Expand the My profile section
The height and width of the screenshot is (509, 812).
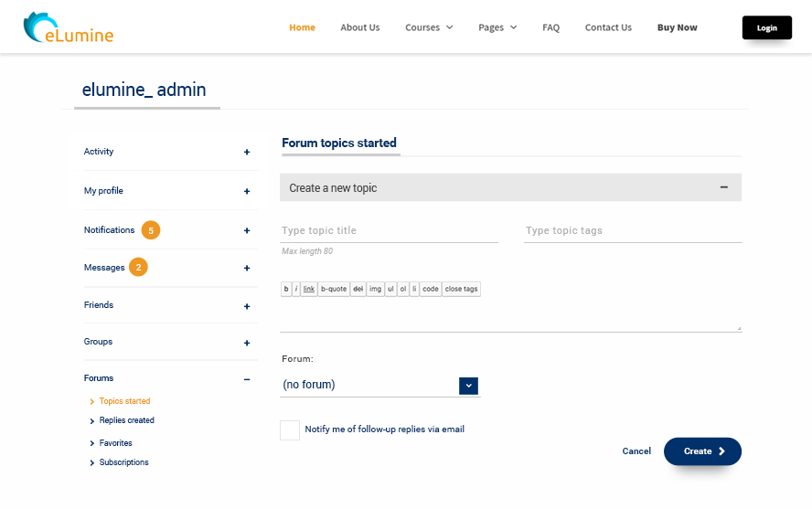[247, 191]
